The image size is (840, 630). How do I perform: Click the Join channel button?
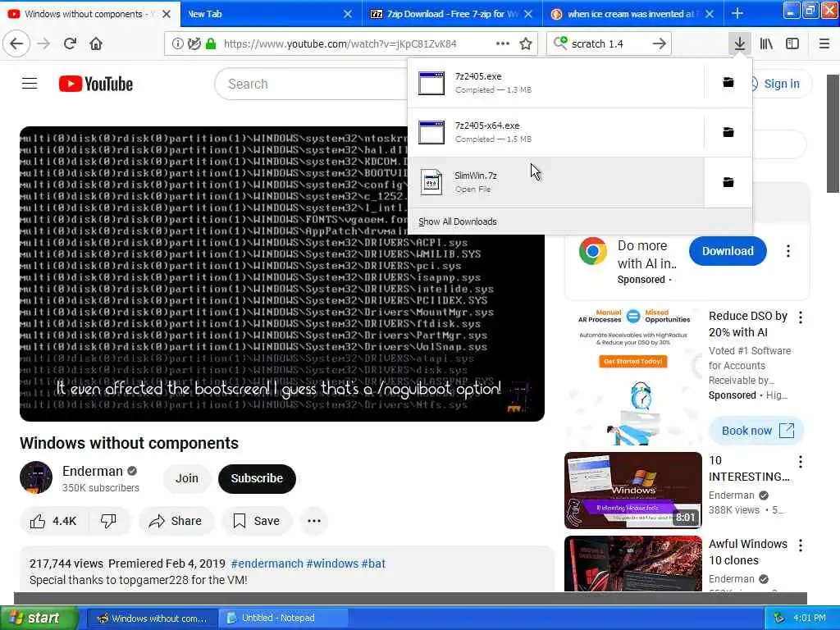(186, 478)
